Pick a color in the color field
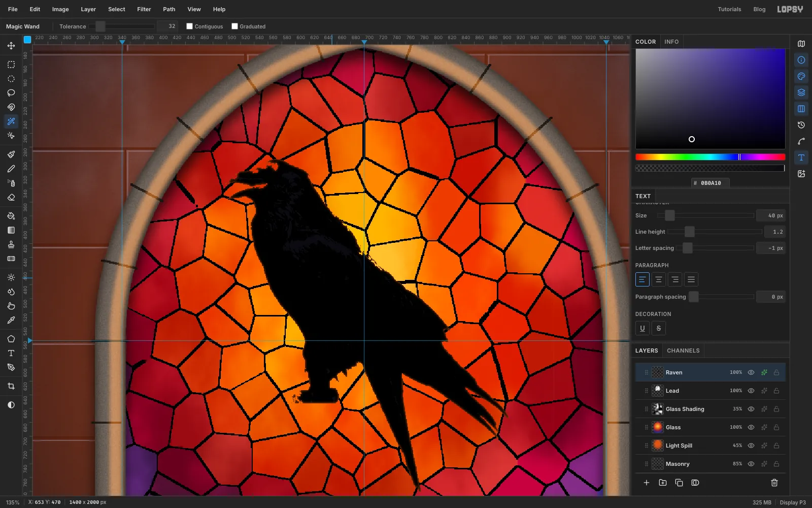This screenshot has height=508, width=812. (x=710, y=99)
